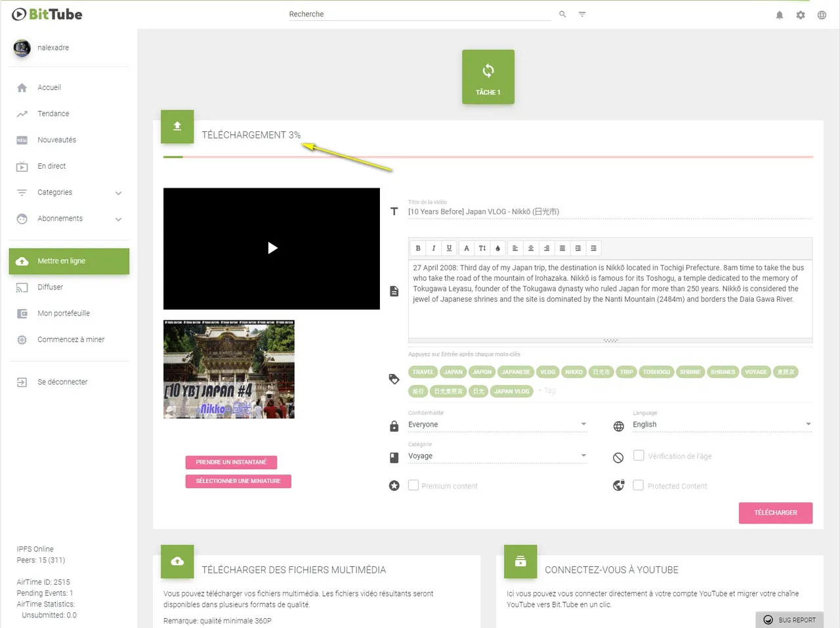
Task: Open the Confidentialité Everyone dropdown
Action: click(497, 425)
